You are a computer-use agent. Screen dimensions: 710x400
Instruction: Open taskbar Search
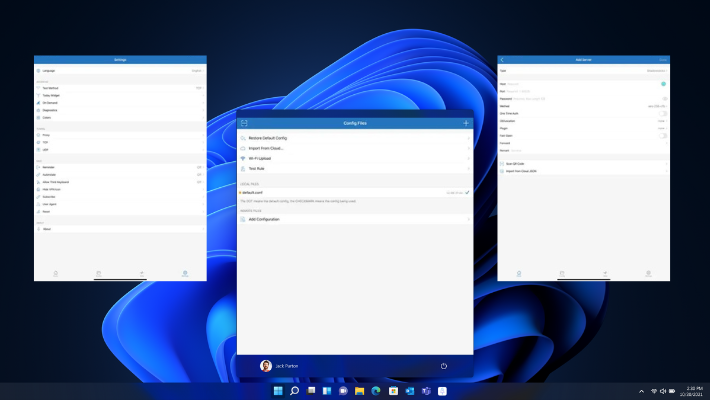pos(294,390)
